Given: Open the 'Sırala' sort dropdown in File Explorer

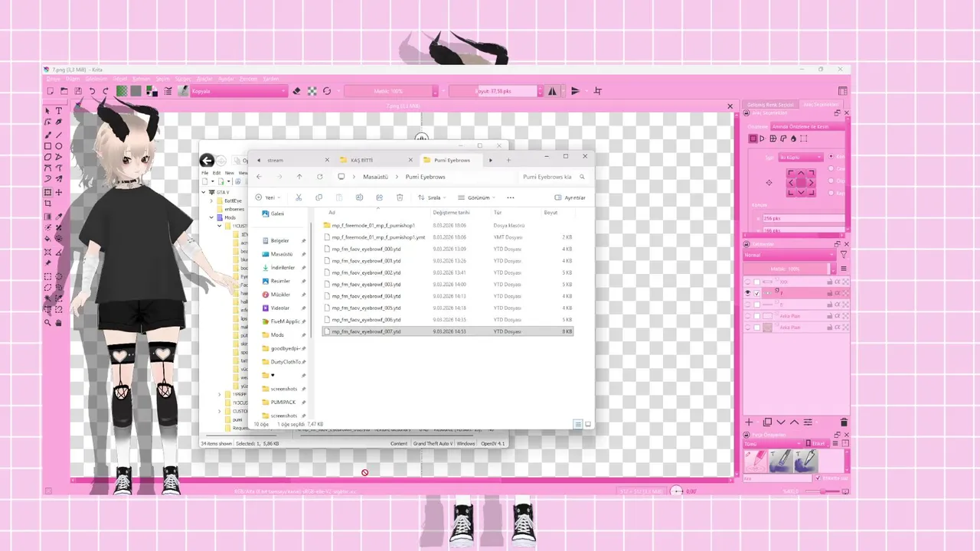Looking at the screenshot, I should [x=432, y=197].
